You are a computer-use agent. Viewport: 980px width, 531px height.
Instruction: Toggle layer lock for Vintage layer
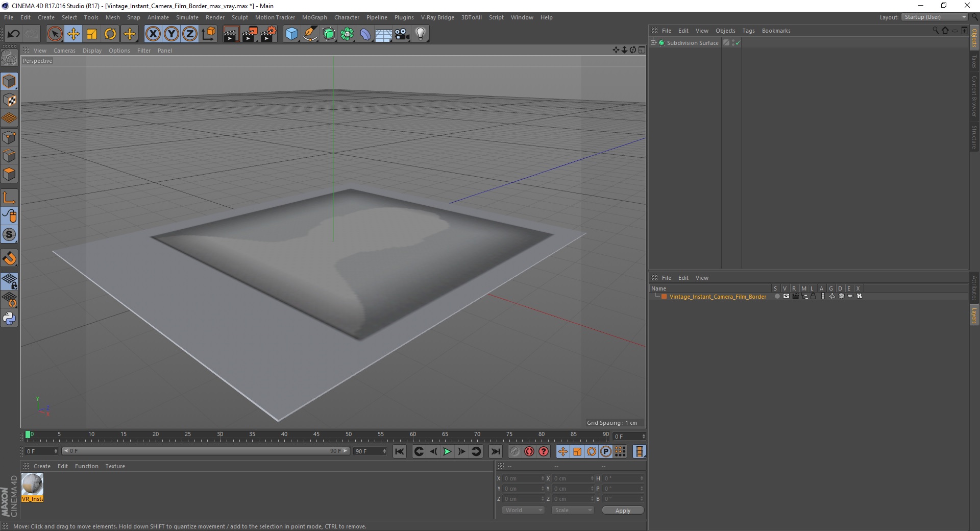click(x=813, y=296)
